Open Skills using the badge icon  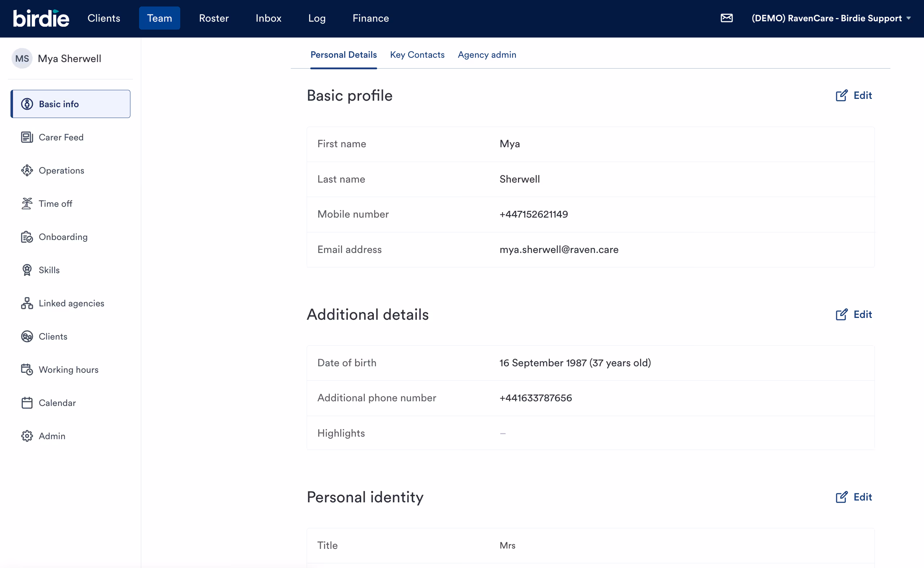point(27,270)
